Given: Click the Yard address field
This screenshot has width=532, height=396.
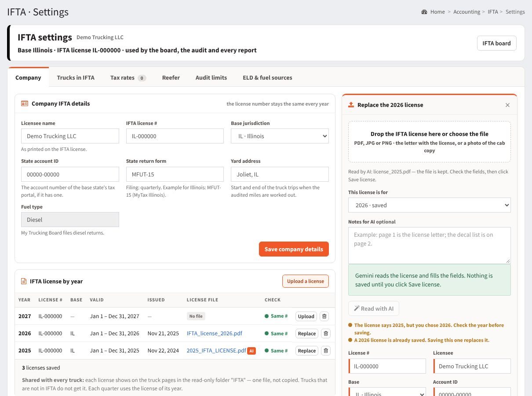Looking at the screenshot, I should click(x=280, y=174).
